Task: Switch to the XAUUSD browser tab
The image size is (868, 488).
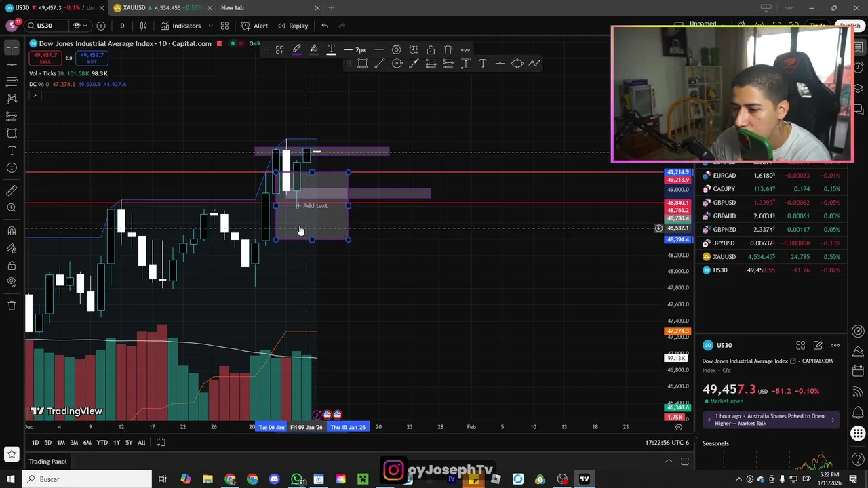Action: pos(162,7)
